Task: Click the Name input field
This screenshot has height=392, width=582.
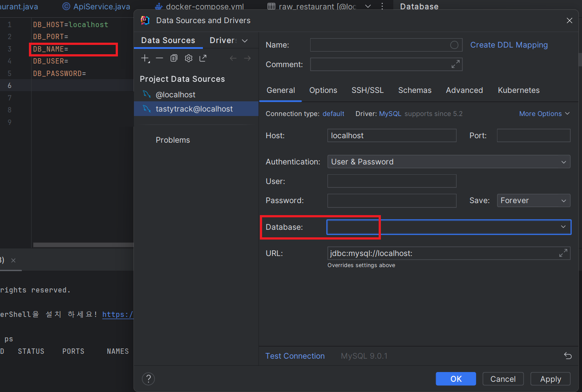Action: point(386,45)
